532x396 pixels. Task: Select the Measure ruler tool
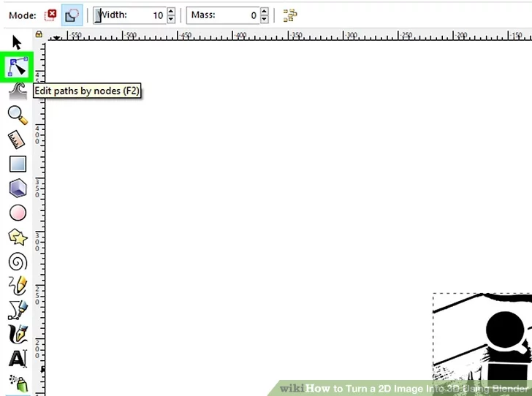tap(18, 139)
